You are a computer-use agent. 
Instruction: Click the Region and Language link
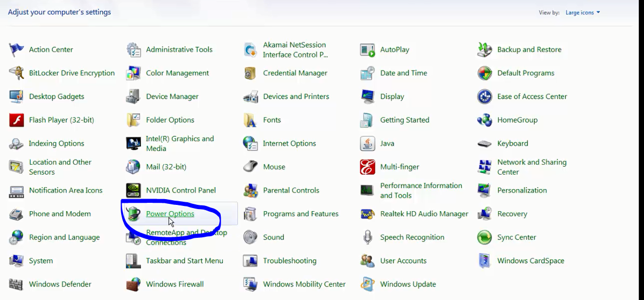coord(64,237)
